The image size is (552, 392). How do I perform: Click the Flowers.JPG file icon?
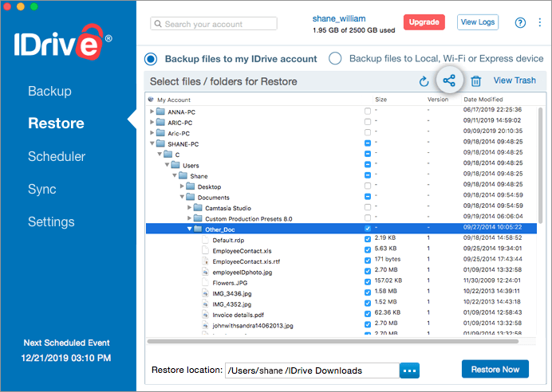tap(205, 283)
